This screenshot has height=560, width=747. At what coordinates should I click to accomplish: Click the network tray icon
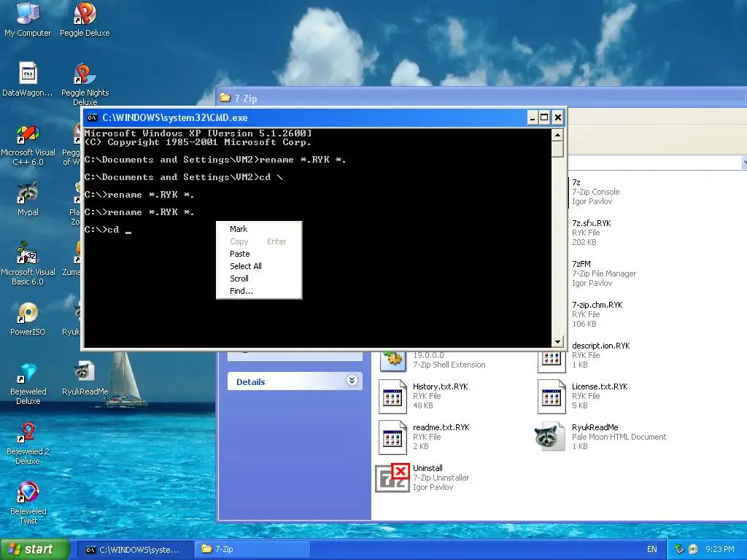679,550
